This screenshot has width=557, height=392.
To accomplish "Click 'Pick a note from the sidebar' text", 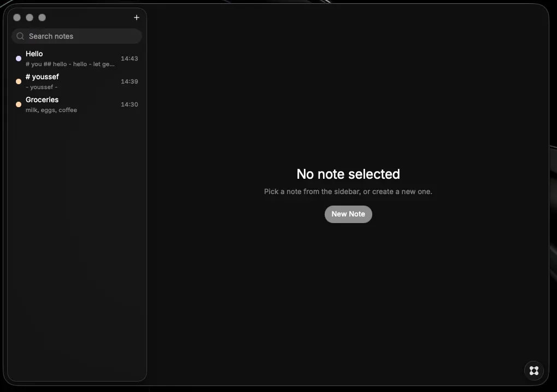I will coord(312,191).
